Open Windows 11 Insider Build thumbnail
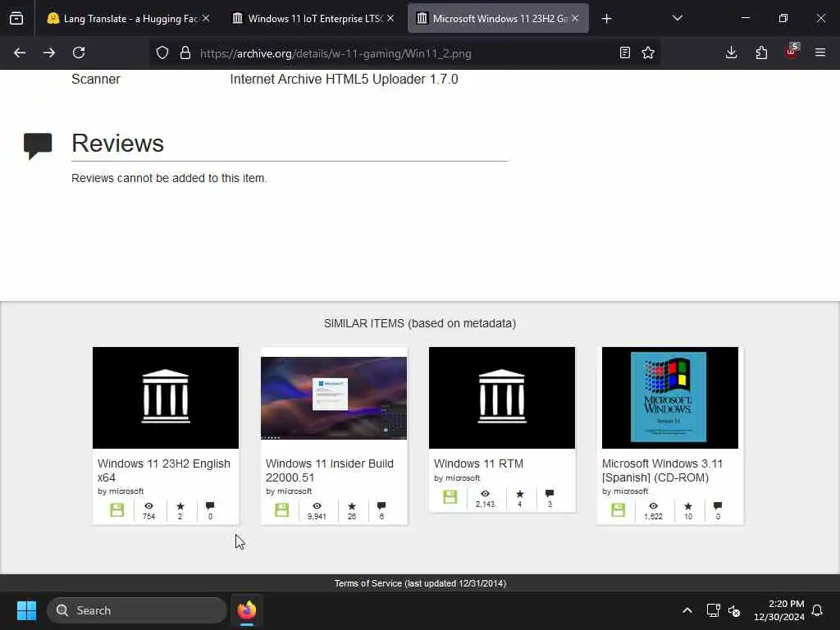The width and height of the screenshot is (840, 630). tap(334, 398)
